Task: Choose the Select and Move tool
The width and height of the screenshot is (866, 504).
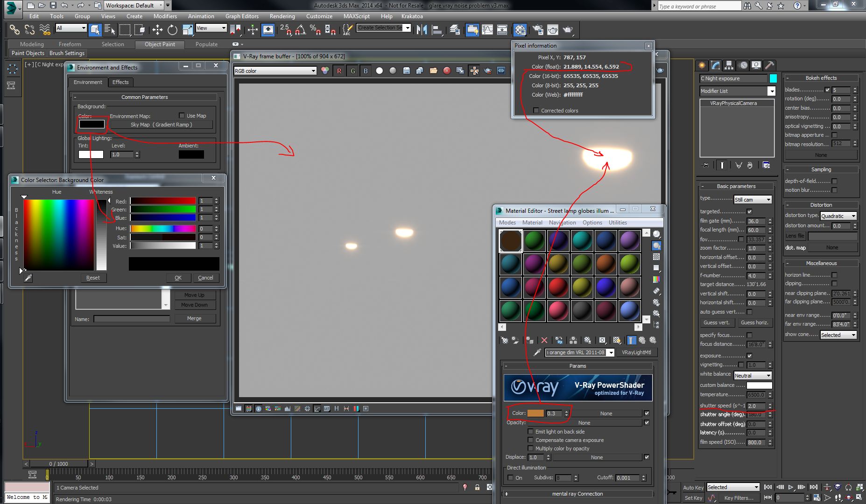Action: (157, 30)
